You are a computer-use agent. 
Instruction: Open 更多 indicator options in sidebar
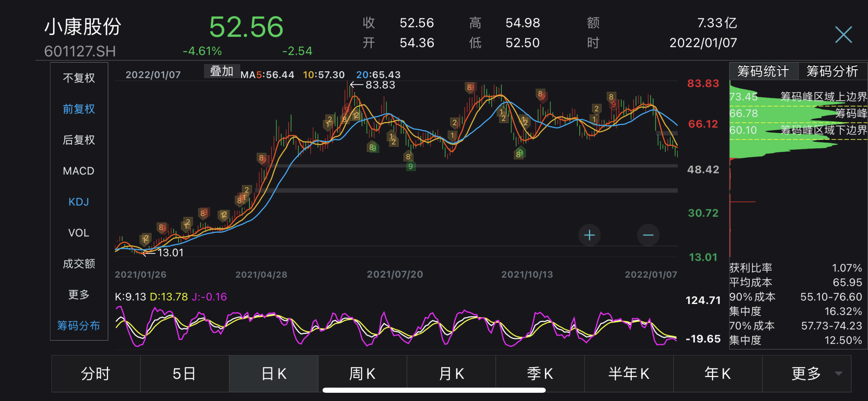(79, 294)
